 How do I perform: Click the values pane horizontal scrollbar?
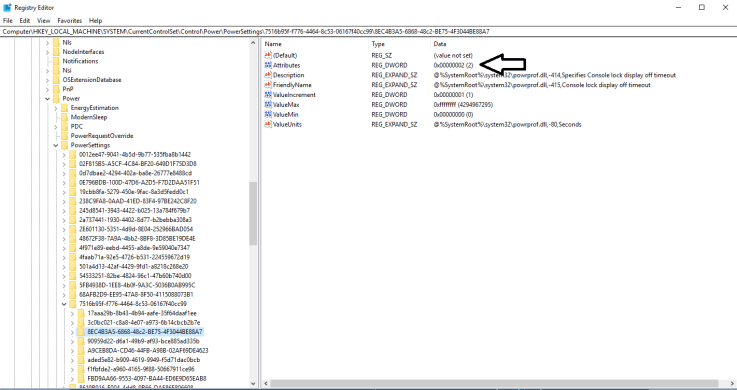click(x=494, y=384)
